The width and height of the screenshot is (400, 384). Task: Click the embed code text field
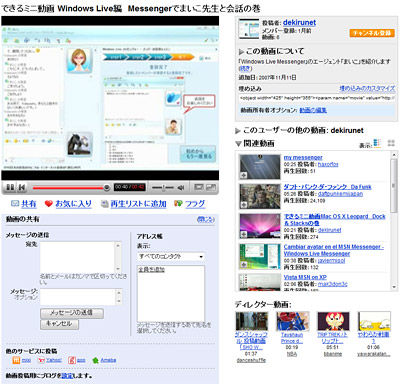point(317,98)
